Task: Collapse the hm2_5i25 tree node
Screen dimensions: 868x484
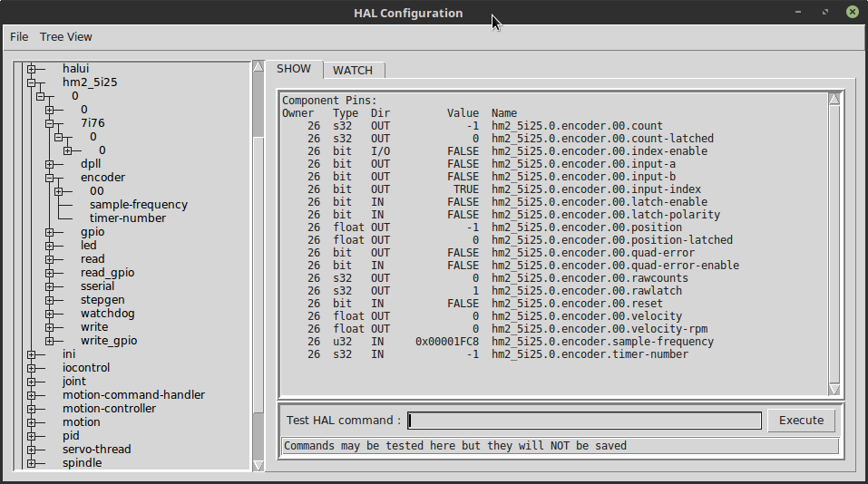Action: [32, 82]
